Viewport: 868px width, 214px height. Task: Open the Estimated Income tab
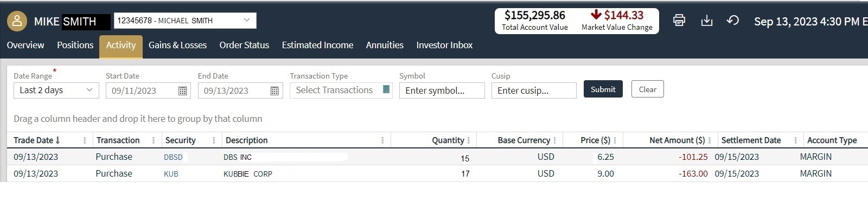tap(317, 45)
